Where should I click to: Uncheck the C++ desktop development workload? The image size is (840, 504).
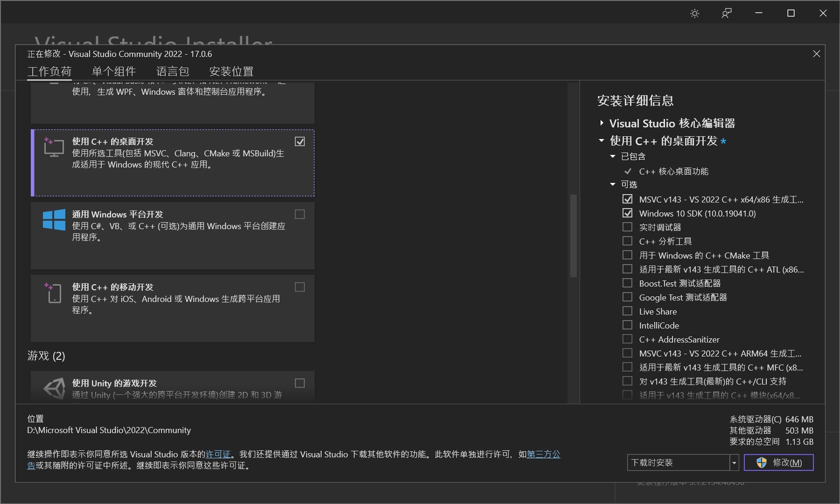coord(300,141)
